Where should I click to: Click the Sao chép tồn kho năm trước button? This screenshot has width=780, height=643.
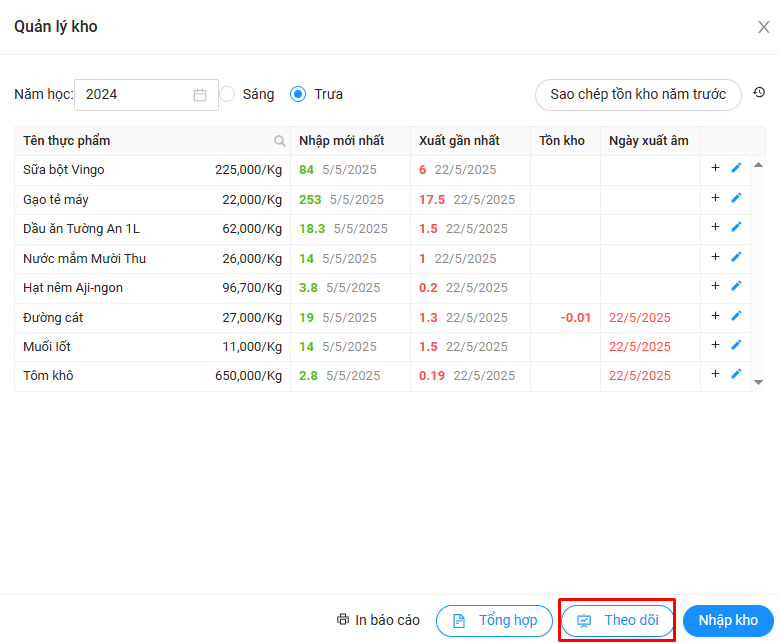tap(638, 94)
